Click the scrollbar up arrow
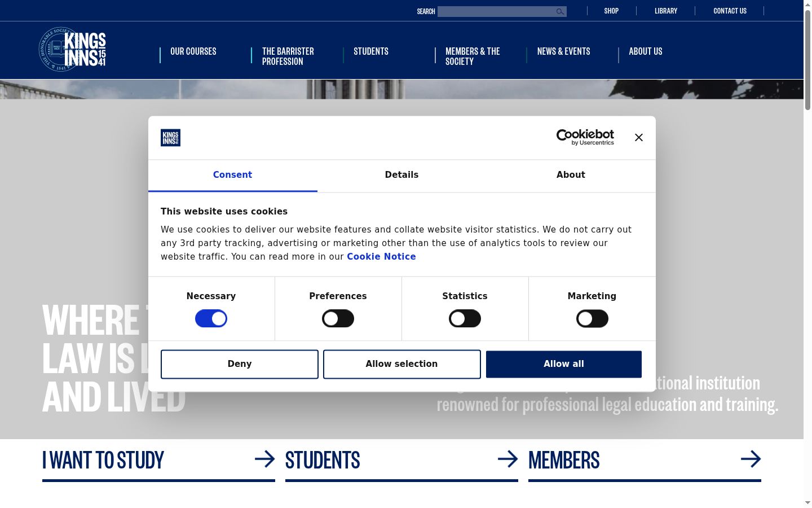 point(807,5)
